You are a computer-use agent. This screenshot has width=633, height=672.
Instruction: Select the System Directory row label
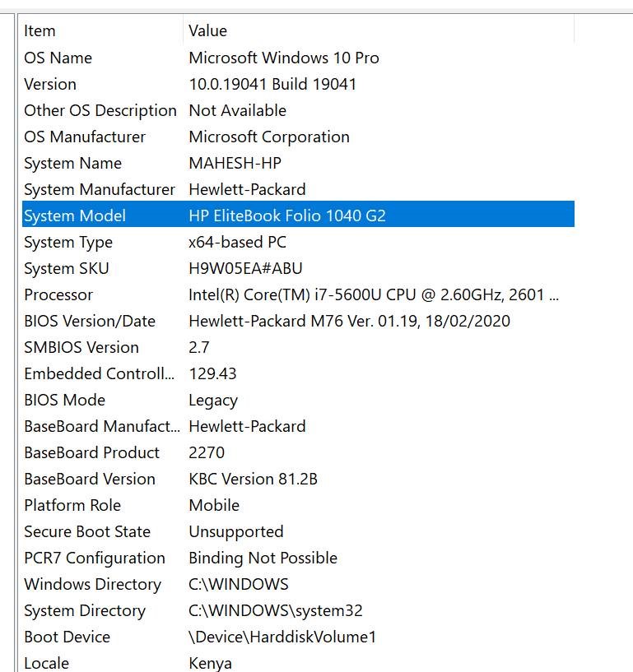(x=85, y=611)
